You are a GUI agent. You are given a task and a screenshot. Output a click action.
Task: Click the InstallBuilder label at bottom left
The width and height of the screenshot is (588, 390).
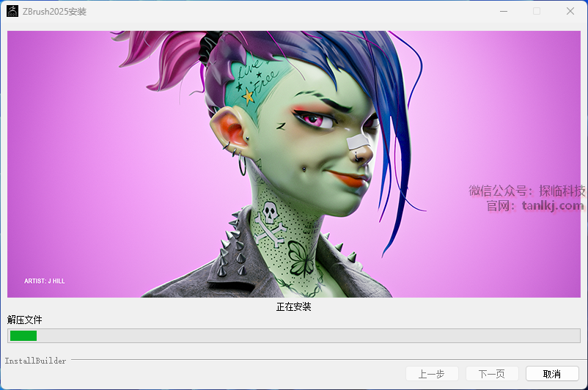pyautogui.click(x=35, y=361)
